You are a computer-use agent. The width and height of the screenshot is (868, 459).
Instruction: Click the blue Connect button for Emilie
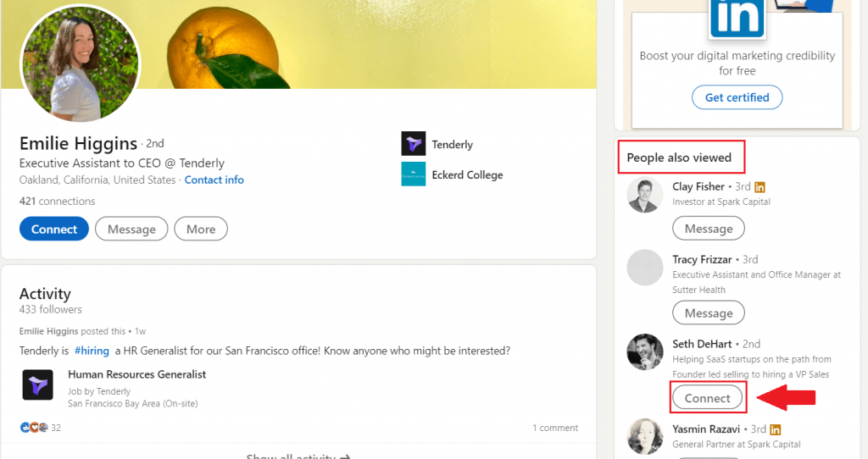pyautogui.click(x=54, y=229)
